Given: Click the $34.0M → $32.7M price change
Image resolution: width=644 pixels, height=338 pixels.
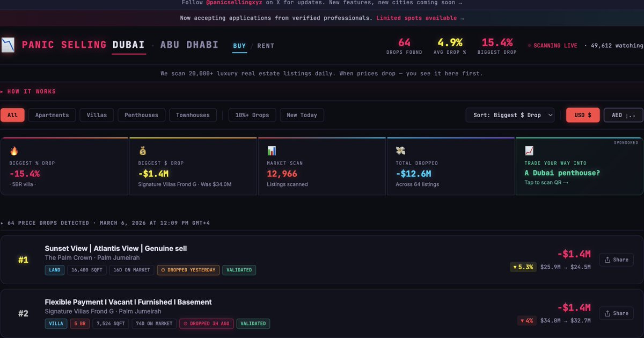Looking at the screenshot, I should [565, 321].
